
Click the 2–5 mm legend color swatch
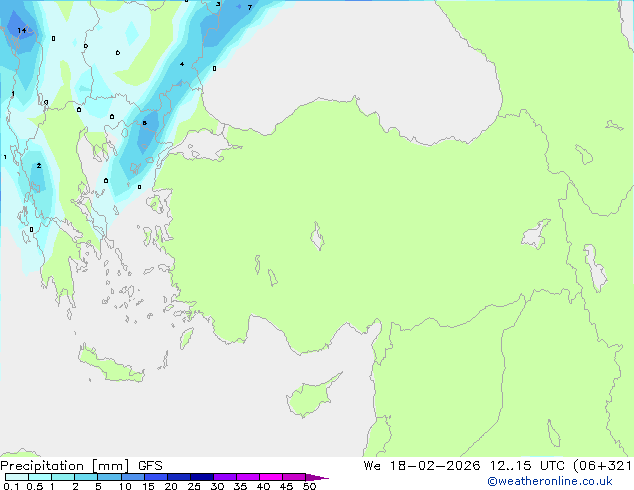[86, 477]
